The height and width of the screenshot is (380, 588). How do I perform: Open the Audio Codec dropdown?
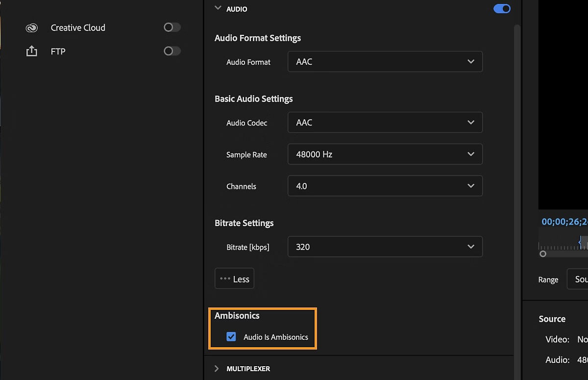pos(385,122)
